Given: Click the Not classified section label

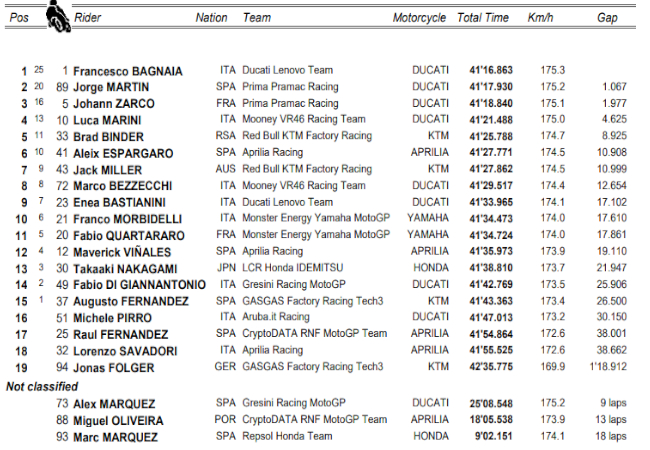Looking at the screenshot, I should (x=42, y=385).
